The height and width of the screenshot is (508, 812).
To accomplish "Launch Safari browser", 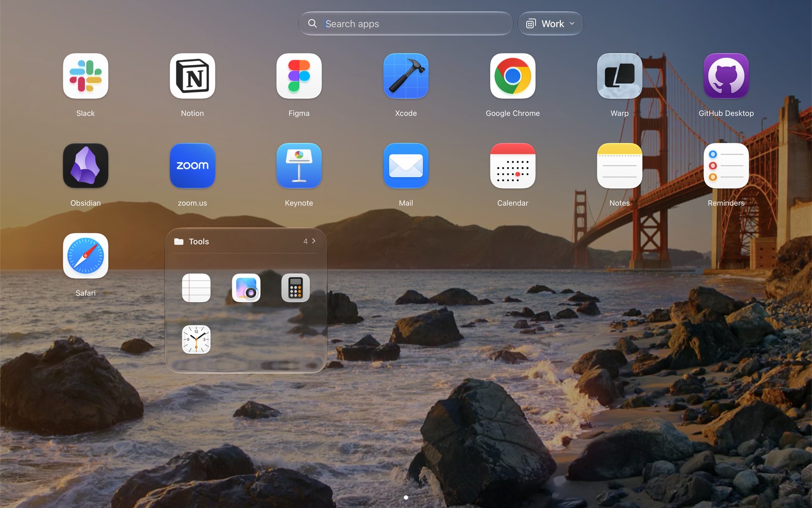I will [x=85, y=256].
